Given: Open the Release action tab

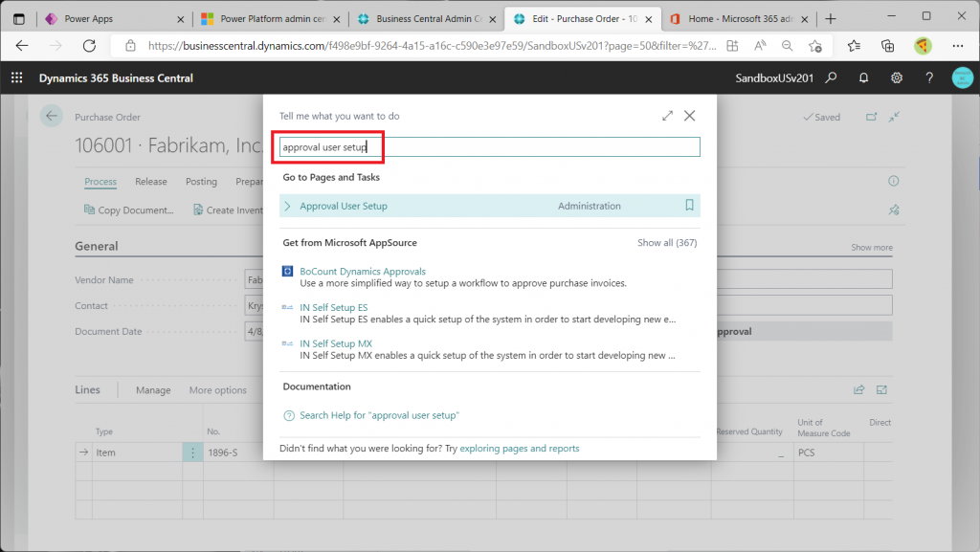Looking at the screenshot, I should [x=151, y=181].
